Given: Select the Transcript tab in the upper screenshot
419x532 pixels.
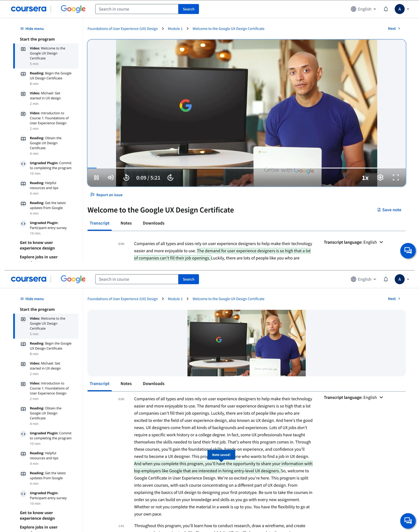Looking at the screenshot, I should [x=99, y=223].
